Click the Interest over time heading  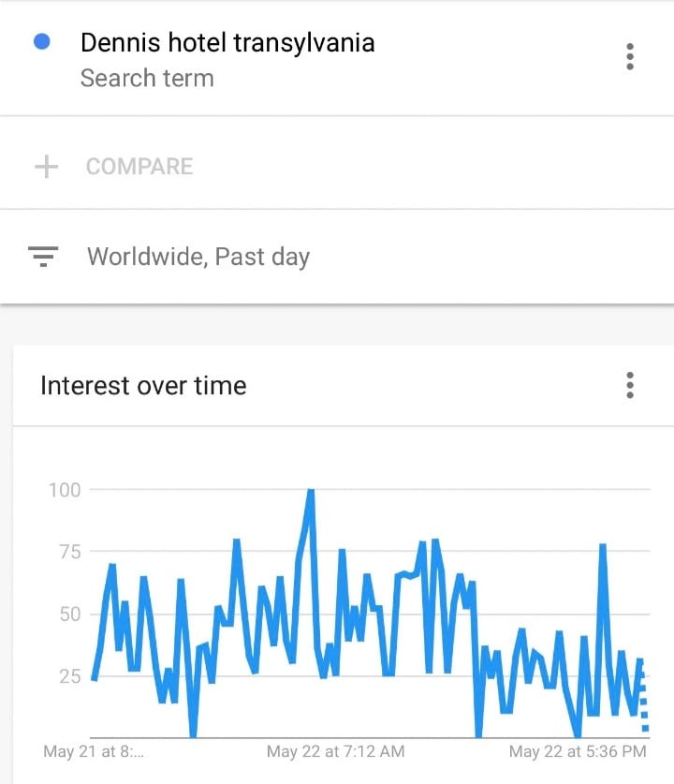click(143, 386)
